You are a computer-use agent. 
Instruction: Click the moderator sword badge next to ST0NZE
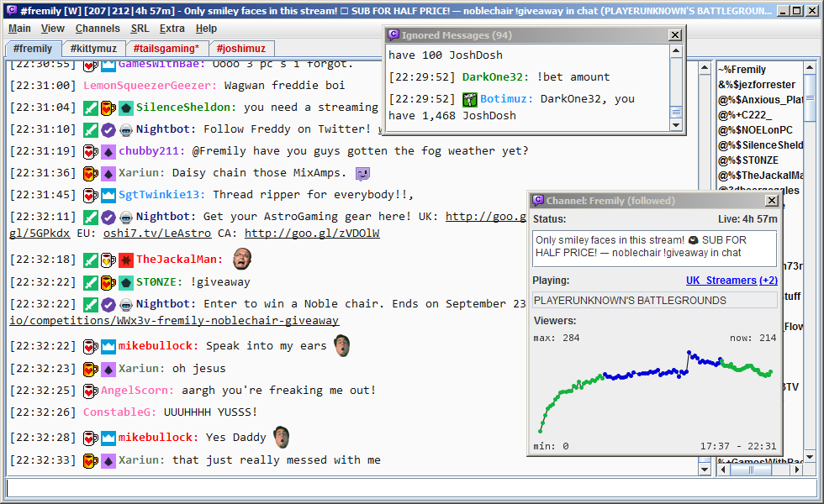coord(91,282)
